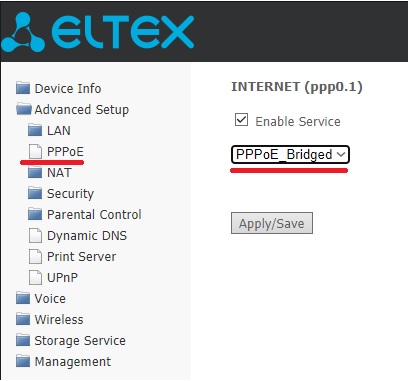Select the Management folder icon
This screenshot has width=408, height=381.
pos(23,361)
